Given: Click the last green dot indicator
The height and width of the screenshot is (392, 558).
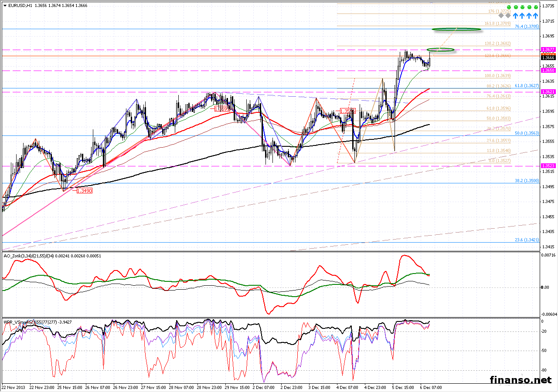Looking at the screenshot, I should (x=536, y=7).
